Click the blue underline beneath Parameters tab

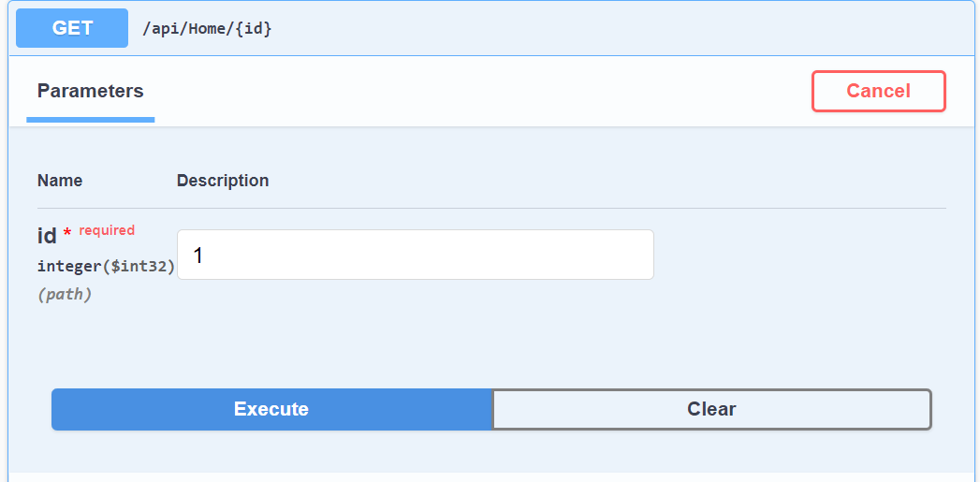(91, 120)
